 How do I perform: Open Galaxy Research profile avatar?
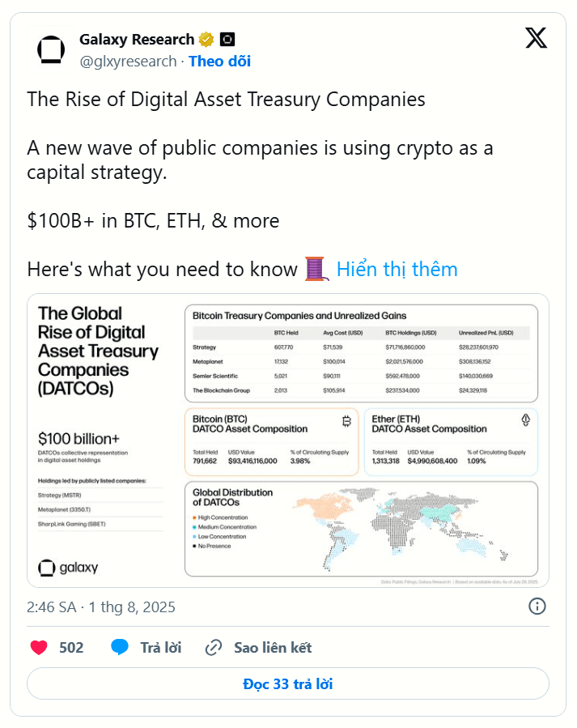(x=50, y=49)
